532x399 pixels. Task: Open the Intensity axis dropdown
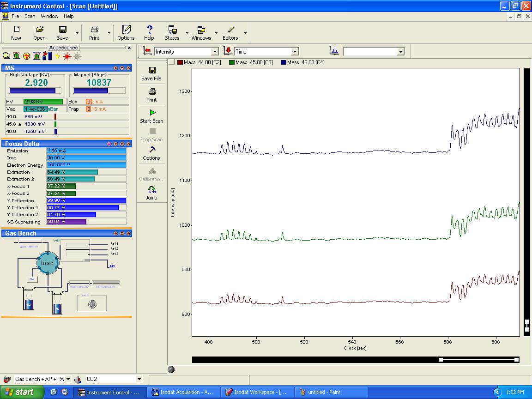pyautogui.click(x=215, y=52)
